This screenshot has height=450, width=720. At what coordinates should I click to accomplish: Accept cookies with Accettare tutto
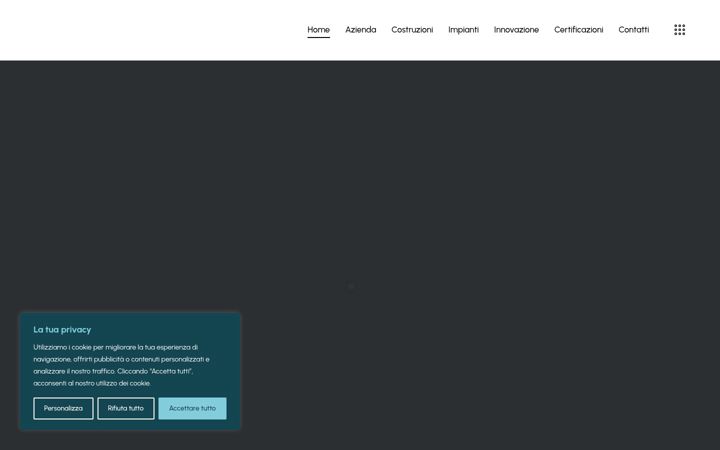192,408
